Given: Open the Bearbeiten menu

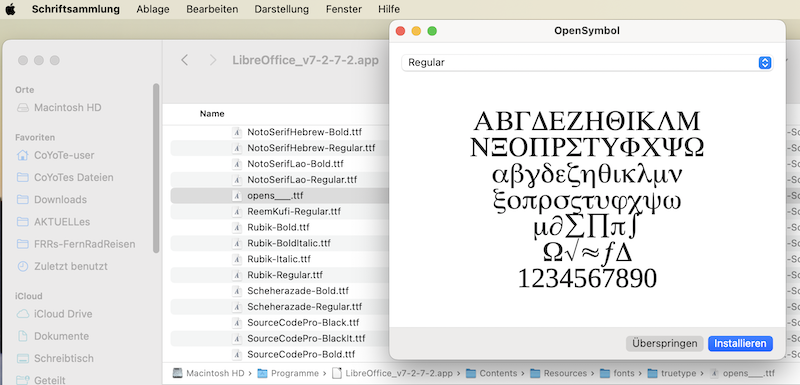Looking at the screenshot, I should point(212,9).
